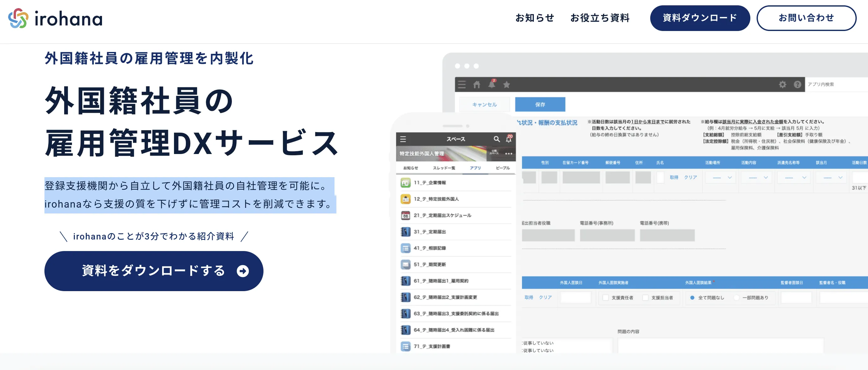Click the キャンセル button

tap(485, 105)
